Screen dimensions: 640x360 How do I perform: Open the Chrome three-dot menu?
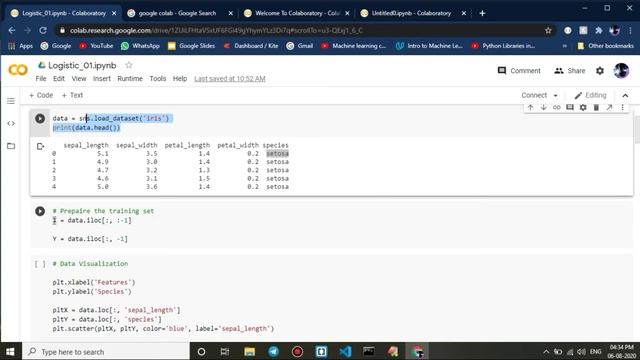click(x=631, y=31)
